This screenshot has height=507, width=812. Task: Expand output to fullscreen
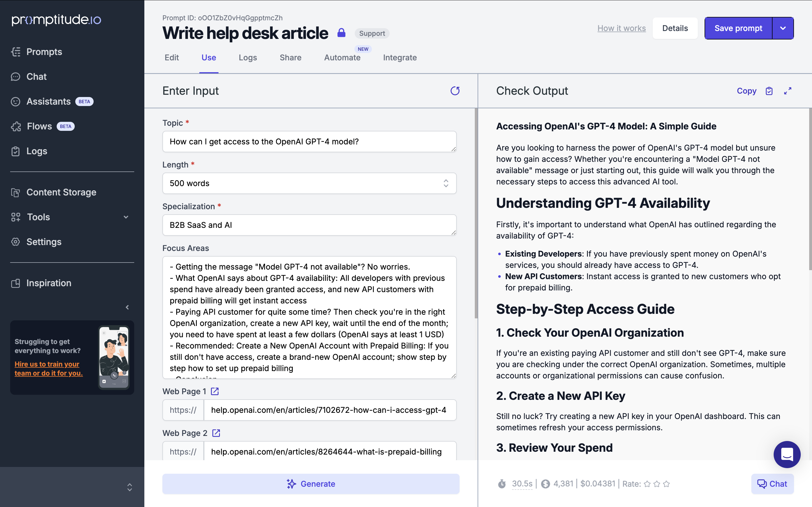point(787,91)
